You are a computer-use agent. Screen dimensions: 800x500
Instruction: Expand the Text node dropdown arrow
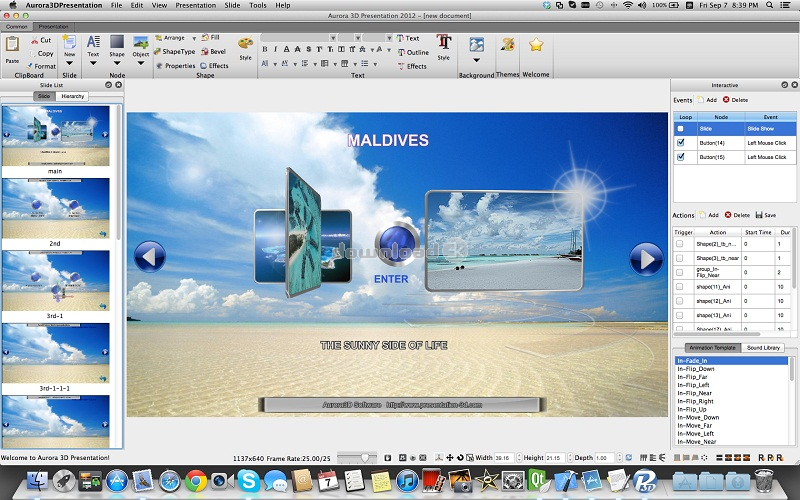point(93,63)
